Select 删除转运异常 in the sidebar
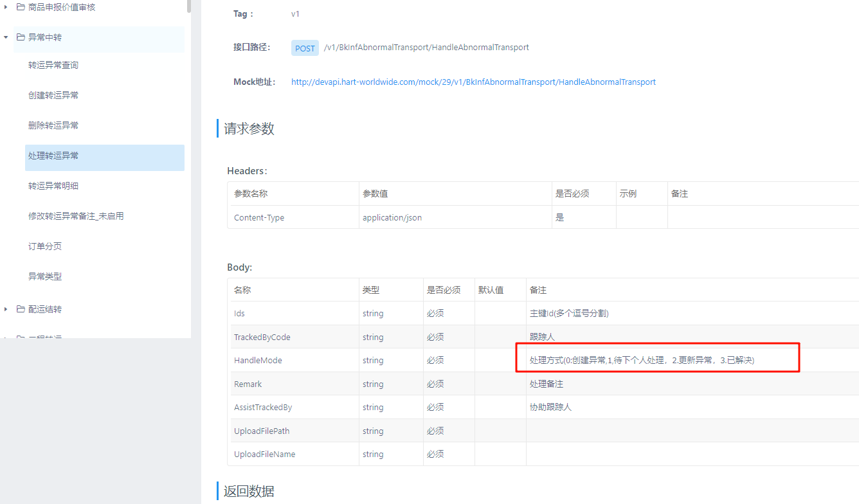Viewport: 859px width, 504px height. 53,126
